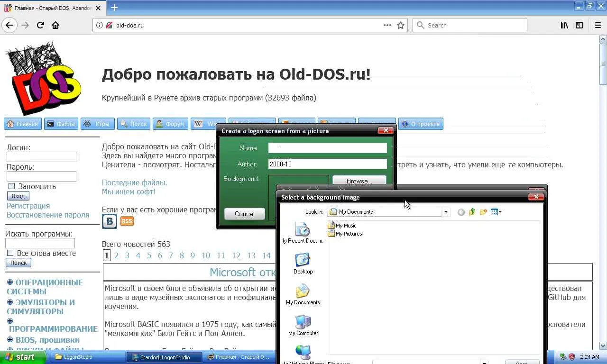Open the browser Library panel
The height and width of the screenshot is (364, 607).
click(564, 25)
